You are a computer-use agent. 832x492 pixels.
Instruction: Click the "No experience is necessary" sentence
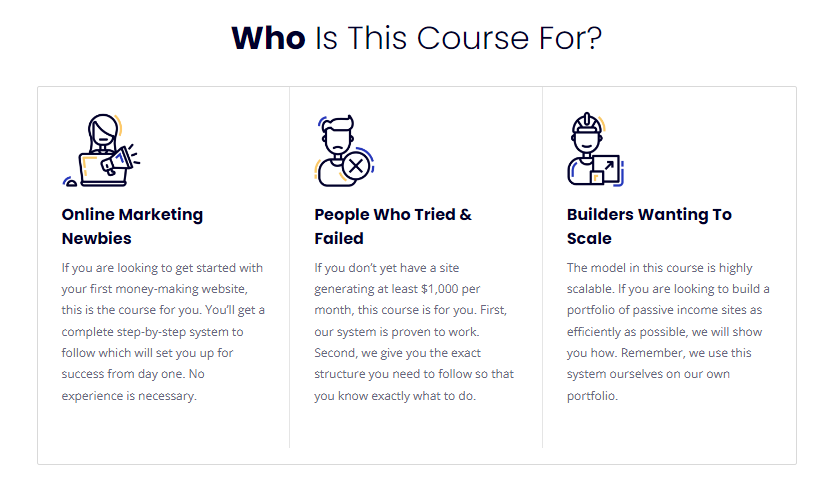(x=133, y=385)
